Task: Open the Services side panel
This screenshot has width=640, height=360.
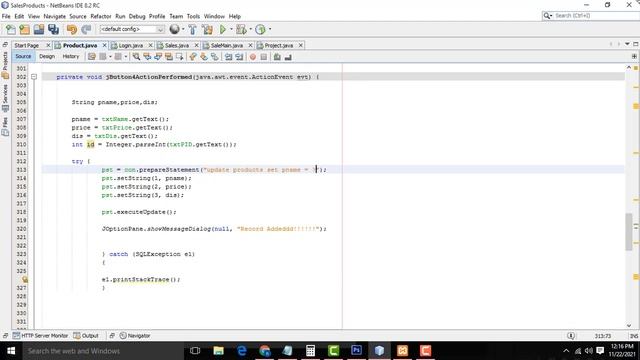Action: (5, 98)
